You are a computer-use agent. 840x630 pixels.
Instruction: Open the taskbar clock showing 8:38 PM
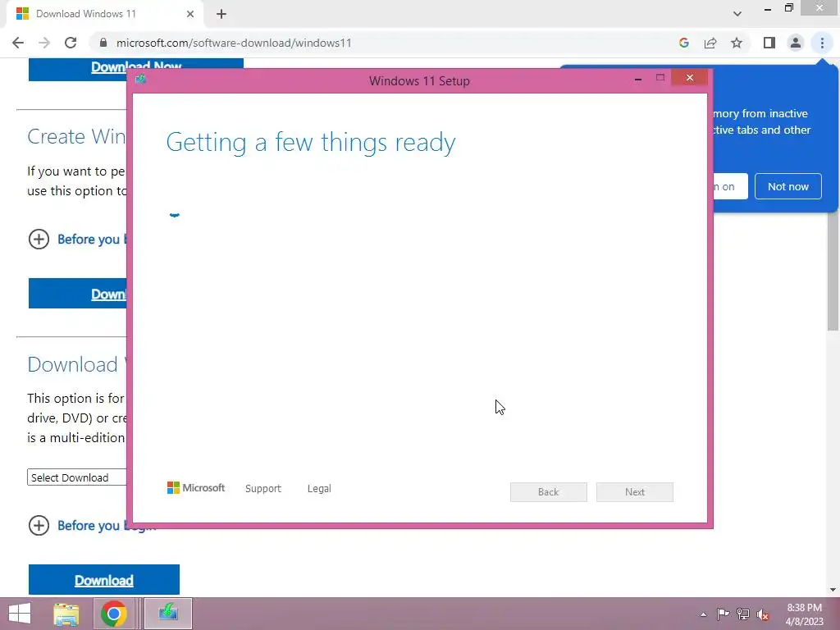pos(804,614)
